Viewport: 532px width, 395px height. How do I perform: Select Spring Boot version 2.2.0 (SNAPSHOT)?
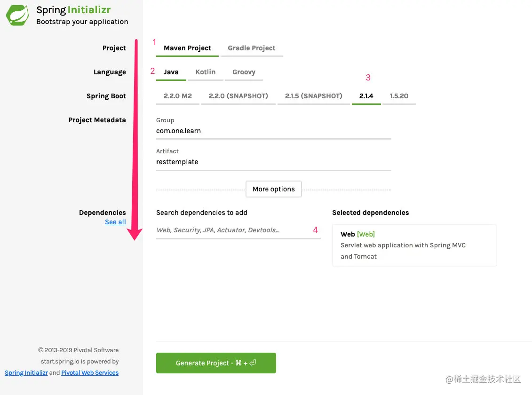pos(238,96)
